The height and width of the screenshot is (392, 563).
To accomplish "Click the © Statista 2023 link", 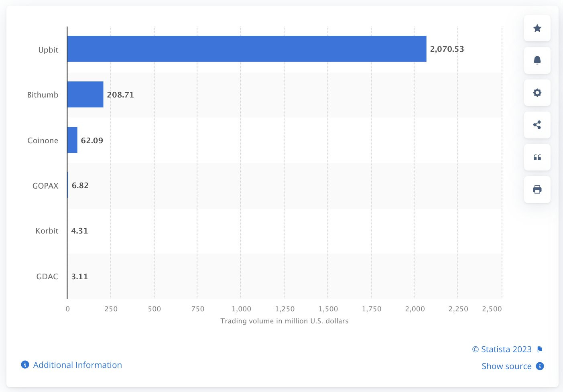I will point(502,349).
